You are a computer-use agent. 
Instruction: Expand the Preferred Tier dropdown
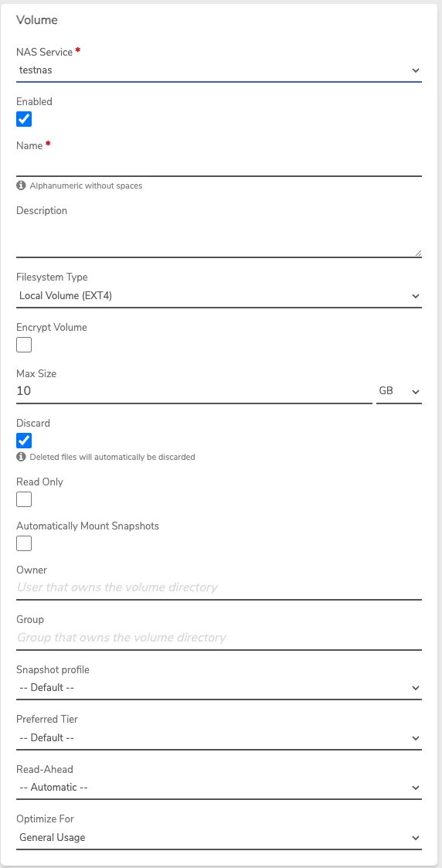pos(219,737)
